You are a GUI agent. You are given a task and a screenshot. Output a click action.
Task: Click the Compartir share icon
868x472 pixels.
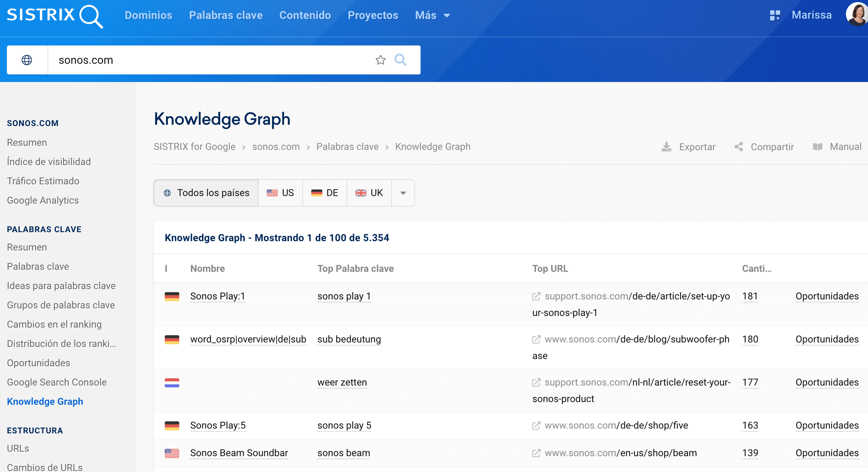pyautogui.click(x=738, y=147)
